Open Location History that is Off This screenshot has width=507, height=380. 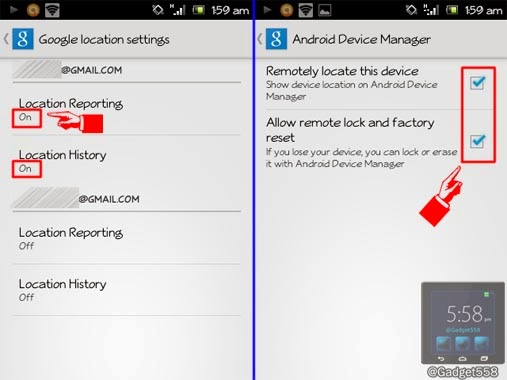coord(127,290)
